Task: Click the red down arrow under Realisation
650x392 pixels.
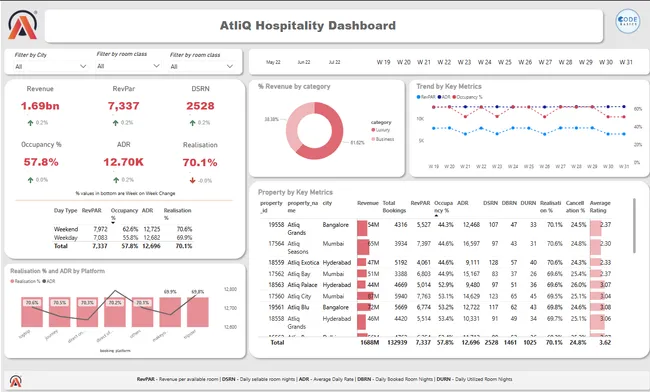Action: [192, 180]
